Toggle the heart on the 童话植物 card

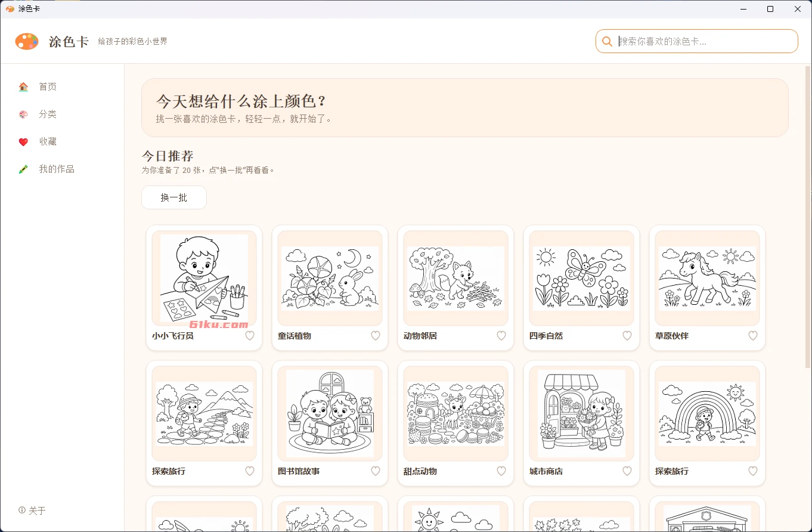click(376, 336)
